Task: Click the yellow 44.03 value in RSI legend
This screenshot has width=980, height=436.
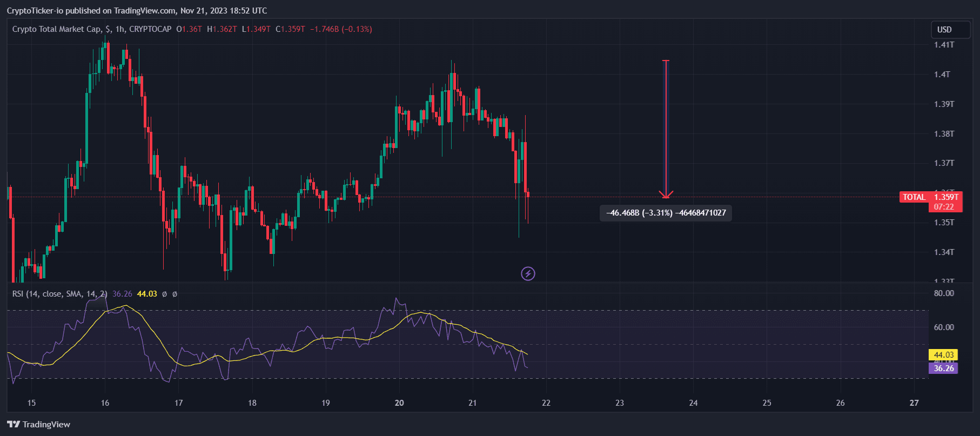Action: click(x=147, y=294)
